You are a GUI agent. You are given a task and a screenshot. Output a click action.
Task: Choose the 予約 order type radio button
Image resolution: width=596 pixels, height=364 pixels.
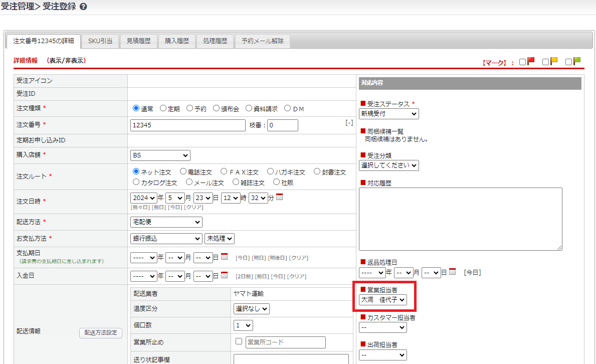click(190, 108)
